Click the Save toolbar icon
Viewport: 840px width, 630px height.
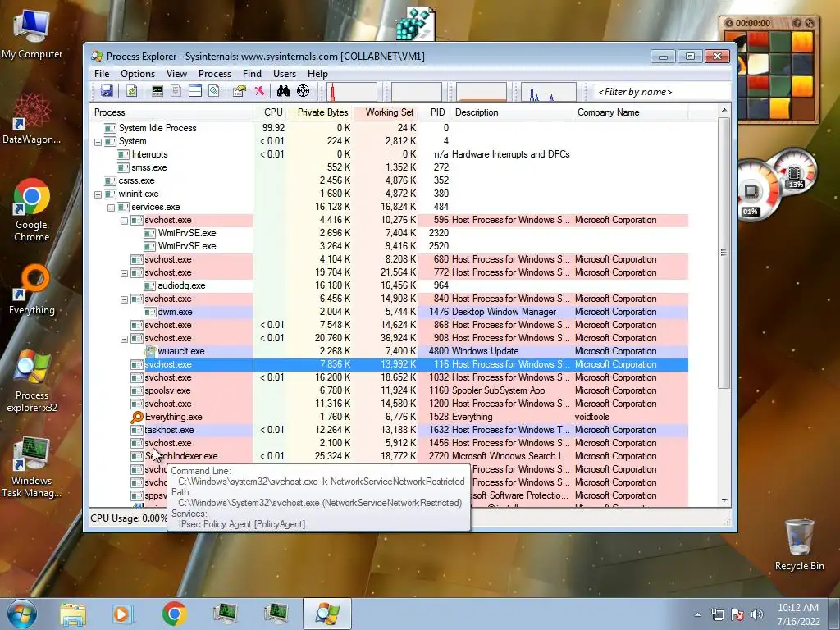107,91
